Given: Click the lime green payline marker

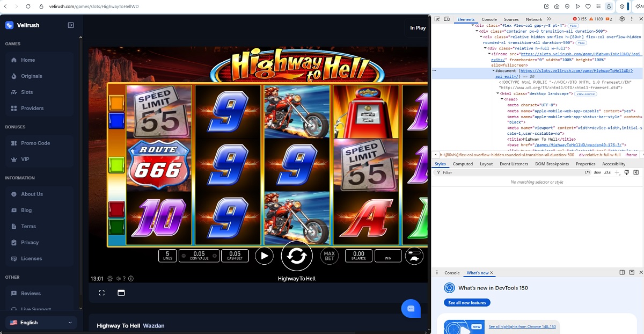Looking at the screenshot, I should tap(116, 165).
